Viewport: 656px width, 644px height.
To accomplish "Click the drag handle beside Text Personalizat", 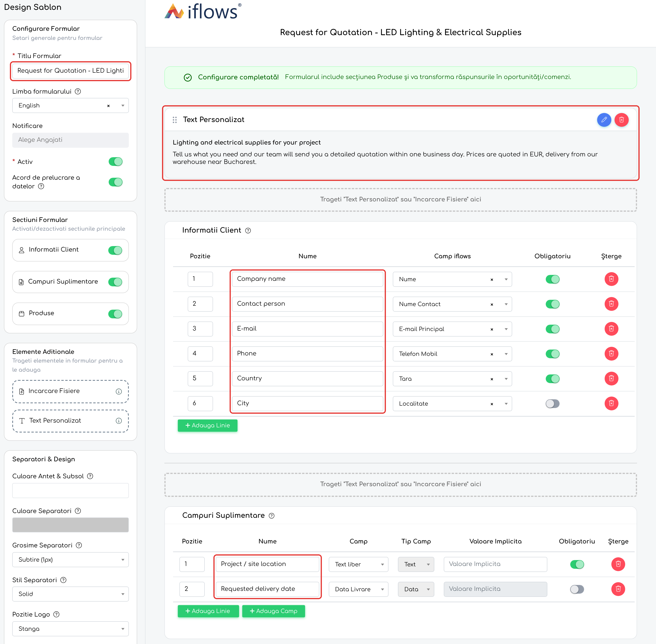I will coord(175,120).
